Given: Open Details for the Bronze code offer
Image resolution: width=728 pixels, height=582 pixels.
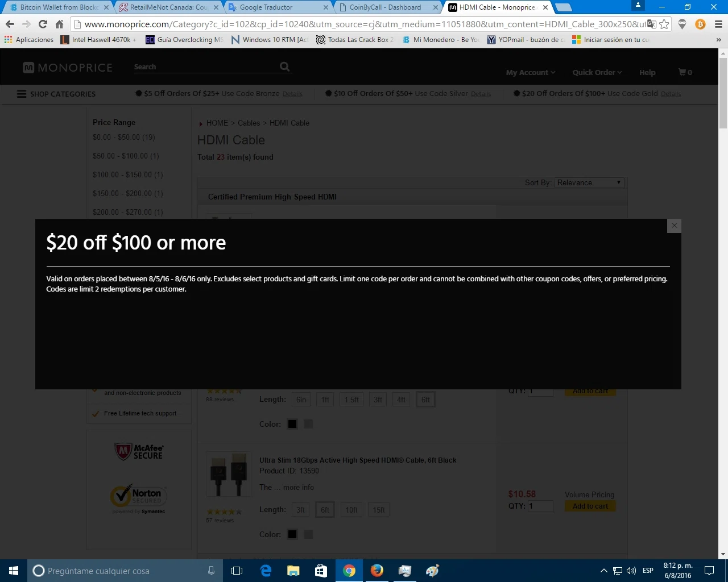Looking at the screenshot, I should tap(292, 94).
